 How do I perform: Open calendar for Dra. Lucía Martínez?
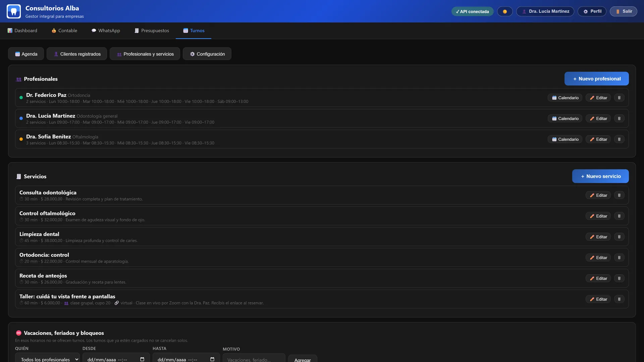565,119
